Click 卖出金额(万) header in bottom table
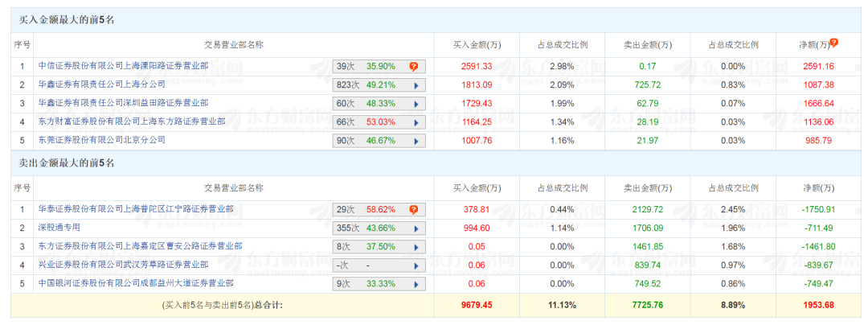Image resolution: width=868 pixels, height=325 pixels. pyautogui.click(x=646, y=188)
